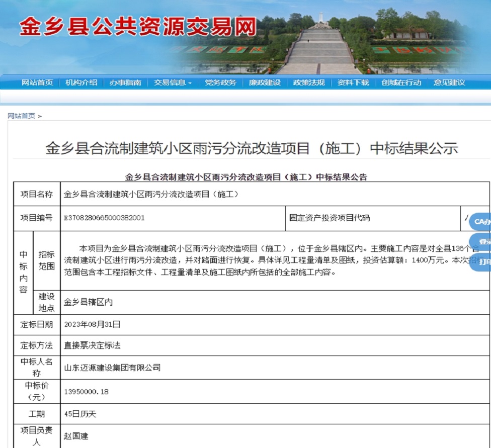Image resolution: width=491 pixels, height=448 pixels.
Task: Click the 金乡县辖区内 location cell
Action: point(275,302)
